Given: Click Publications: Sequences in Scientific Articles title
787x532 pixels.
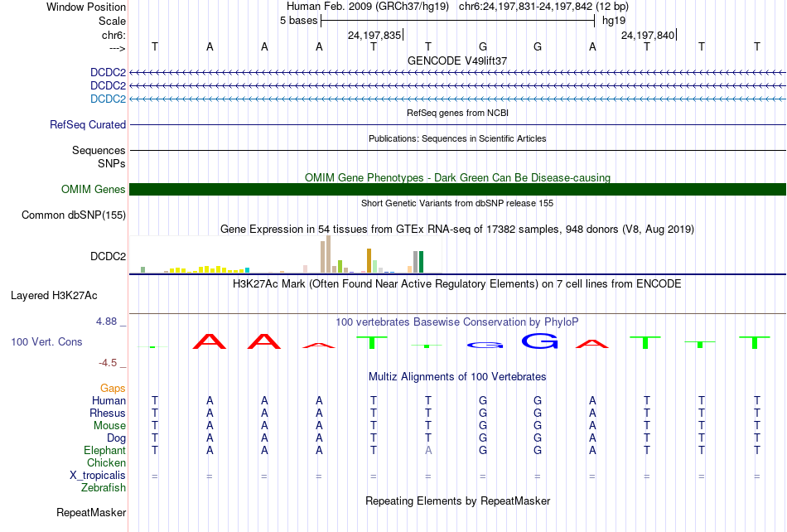Looking at the screenshot, I should [457, 138].
